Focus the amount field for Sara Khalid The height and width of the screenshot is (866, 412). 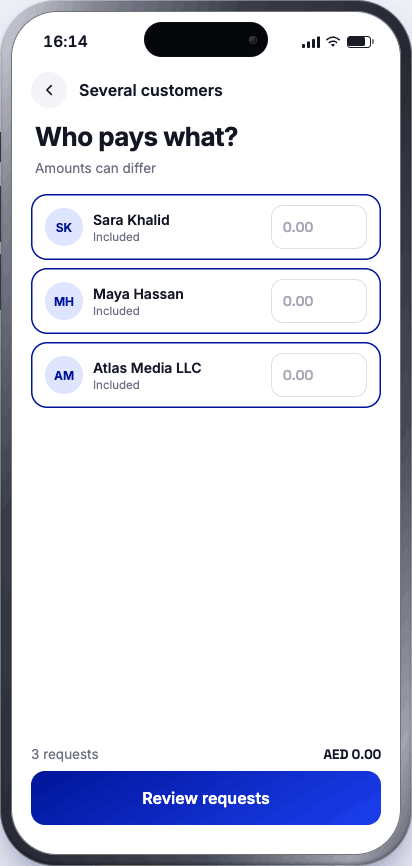pyautogui.click(x=319, y=227)
